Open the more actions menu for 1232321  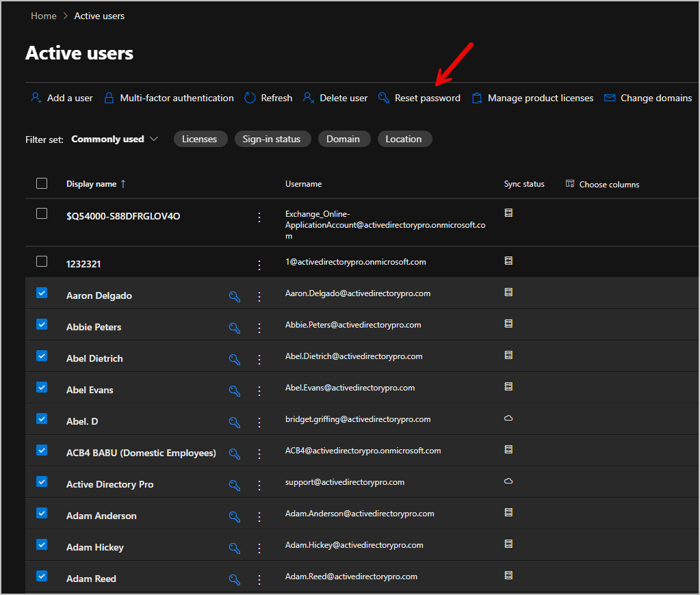coord(259,264)
